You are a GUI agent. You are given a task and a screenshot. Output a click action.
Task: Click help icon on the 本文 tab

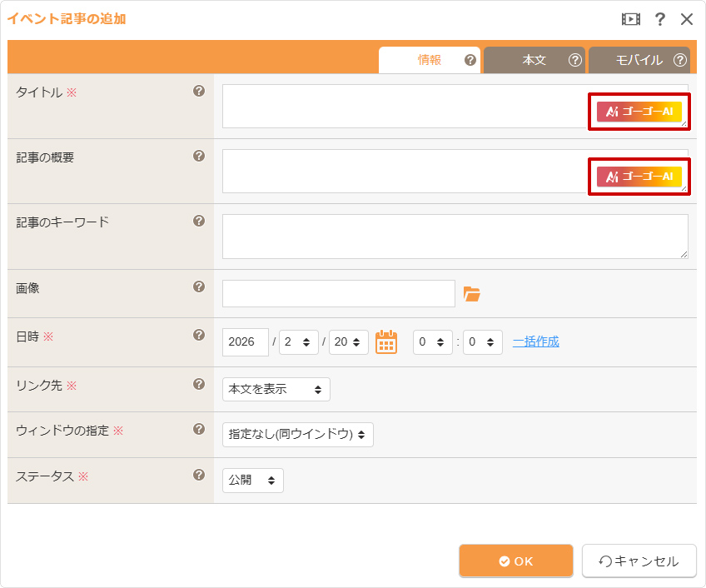(574, 60)
